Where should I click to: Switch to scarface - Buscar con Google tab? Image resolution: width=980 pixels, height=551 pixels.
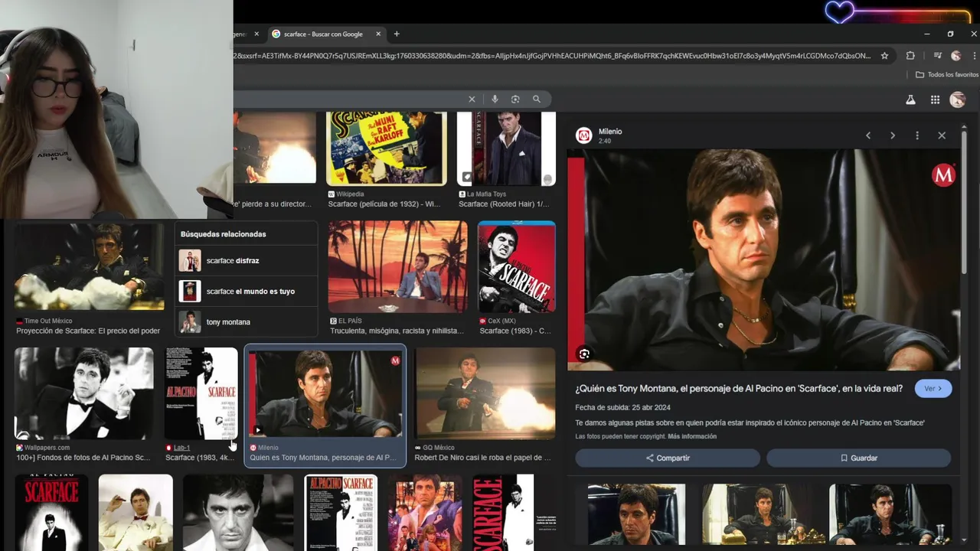tap(325, 34)
